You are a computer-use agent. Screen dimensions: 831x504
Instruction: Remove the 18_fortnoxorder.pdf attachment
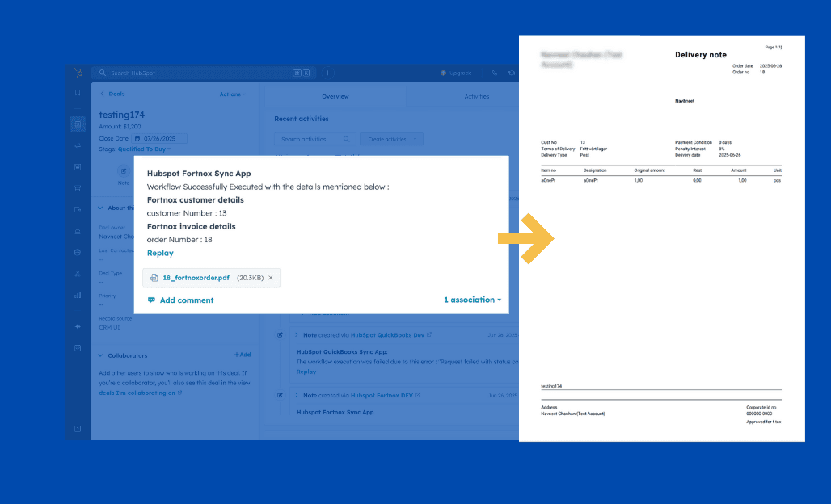271,278
